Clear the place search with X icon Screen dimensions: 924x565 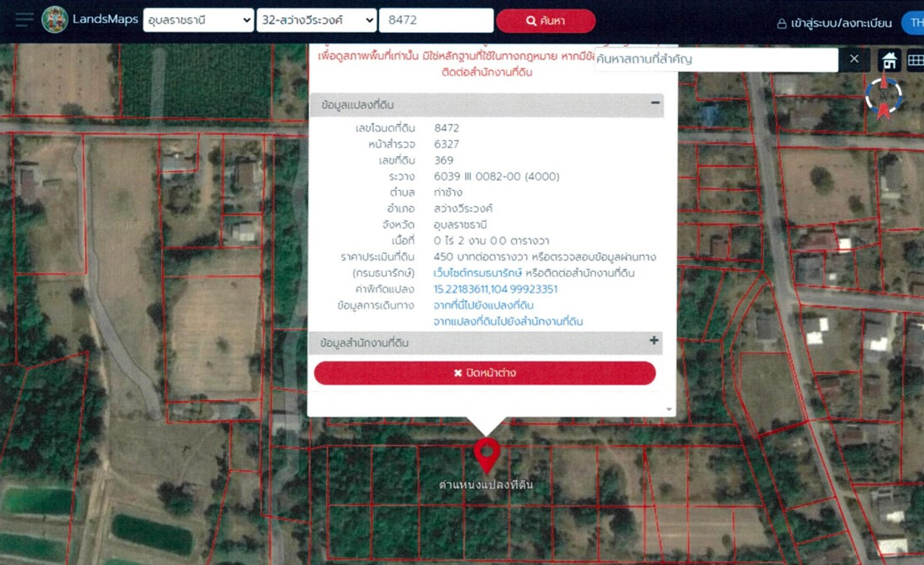pyautogui.click(x=854, y=59)
